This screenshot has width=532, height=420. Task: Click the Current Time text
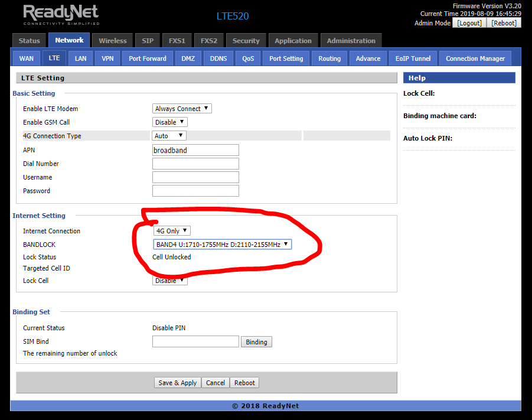(x=471, y=14)
